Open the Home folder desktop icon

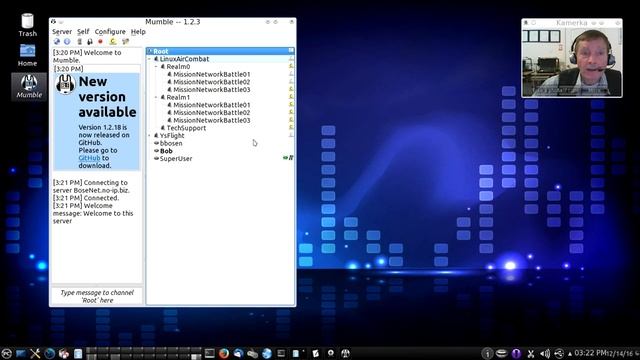coord(27,55)
